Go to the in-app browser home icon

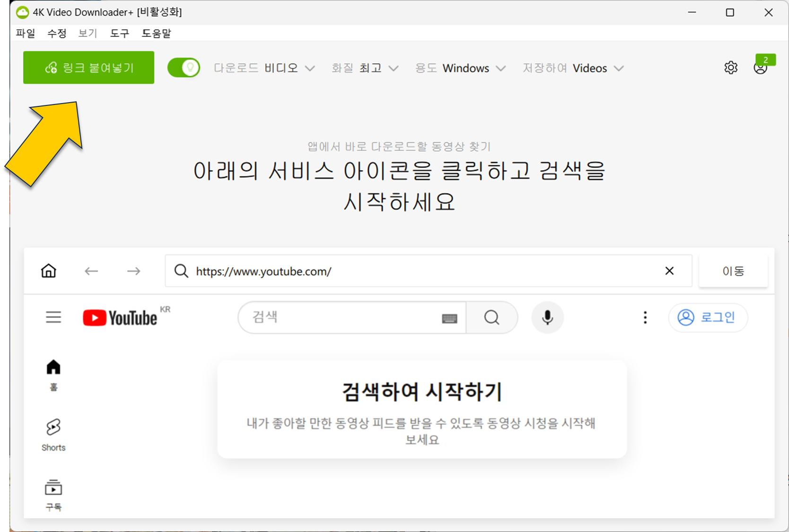pos(49,271)
